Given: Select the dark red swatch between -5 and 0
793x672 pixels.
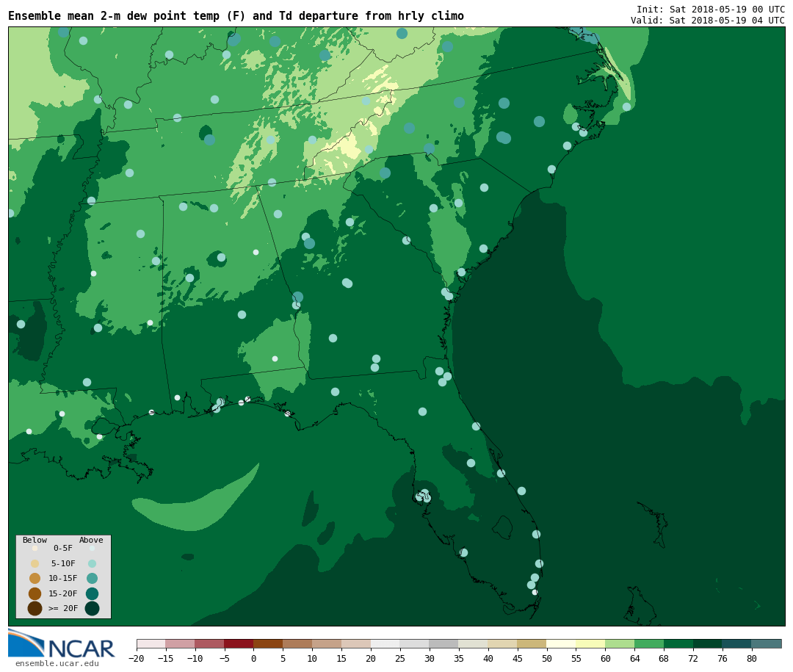Looking at the screenshot, I should tap(239, 643).
